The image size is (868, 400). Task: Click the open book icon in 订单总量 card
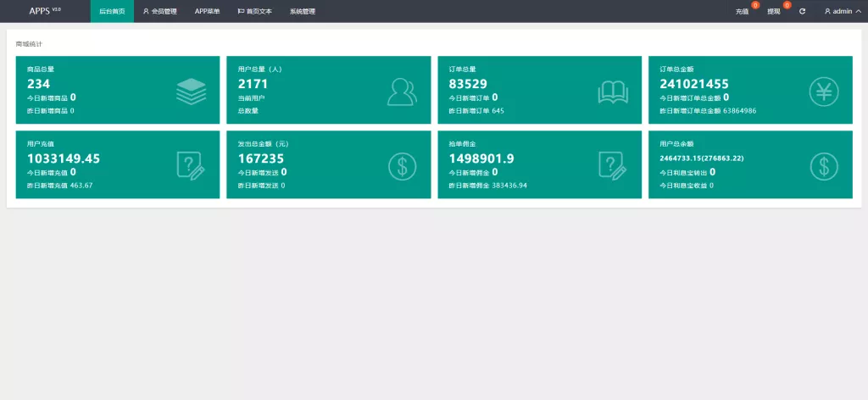point(613,91)
